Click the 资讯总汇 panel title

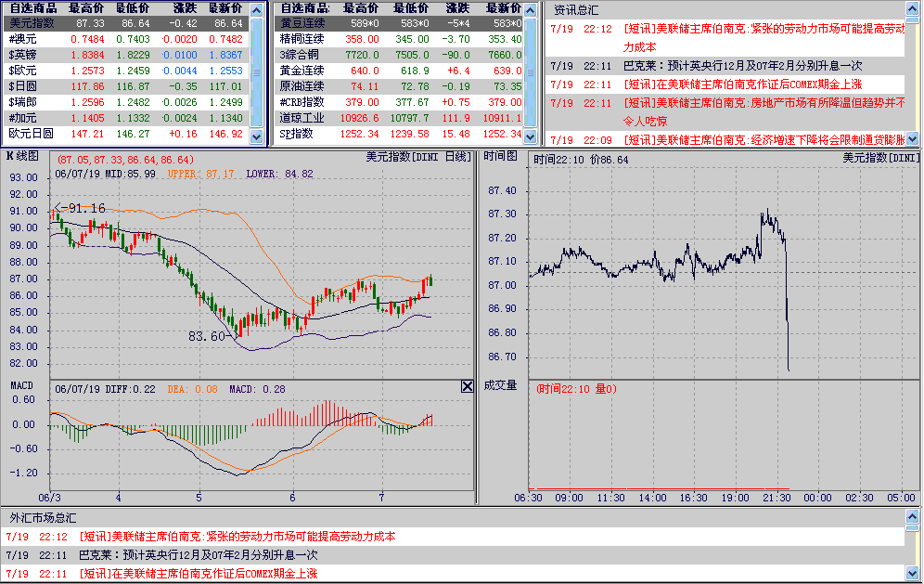click(576, 10)
